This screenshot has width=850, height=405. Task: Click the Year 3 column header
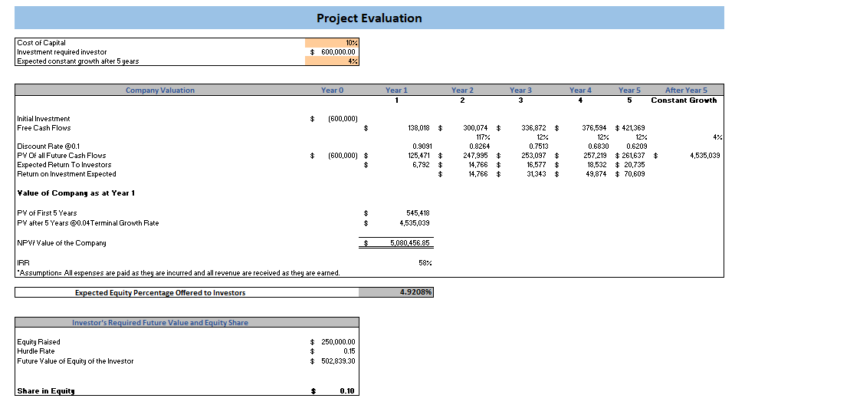[521, 90]
